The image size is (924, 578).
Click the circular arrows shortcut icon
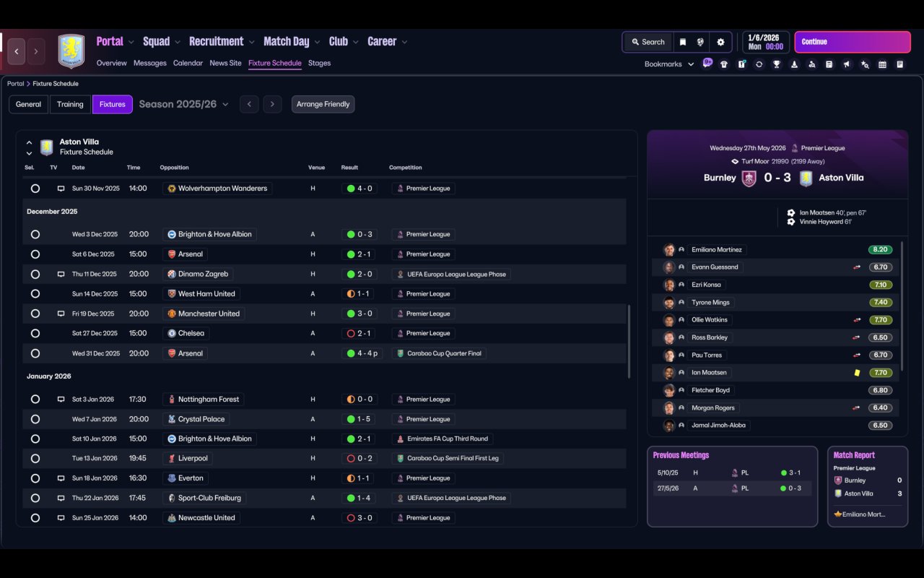pyautogui.click(x=759, y=64)
